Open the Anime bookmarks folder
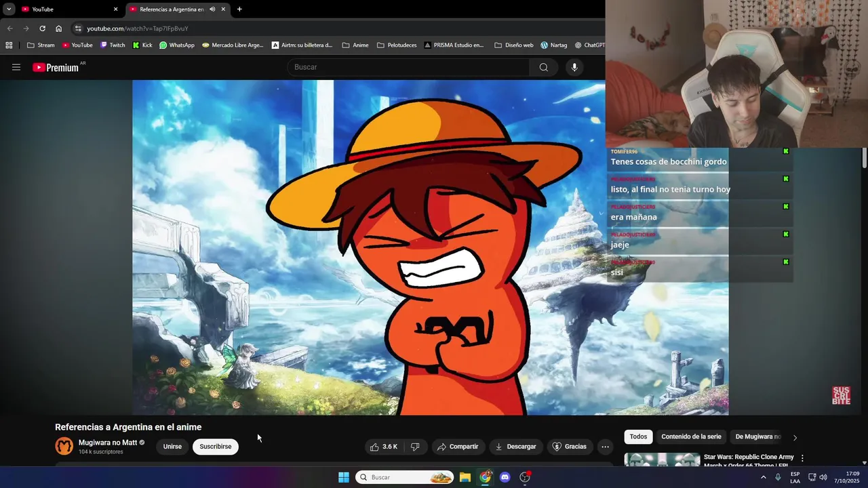Screen dimensions: 868x488 (x=355, y=45)
